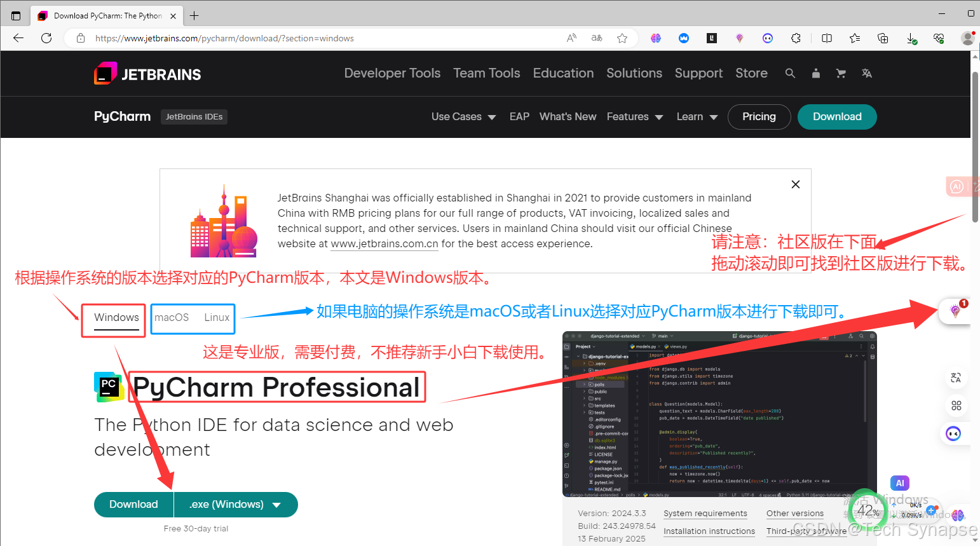980x546 pixels.
Task: Open the browser downloads icon
Action: pos(911,39)
